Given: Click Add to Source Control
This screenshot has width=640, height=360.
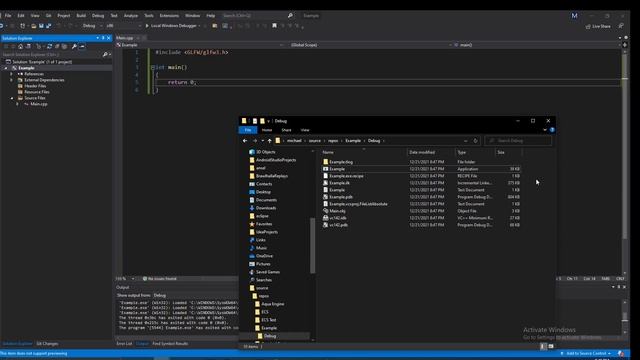Looking at the screenshot, I should (586, 353).
